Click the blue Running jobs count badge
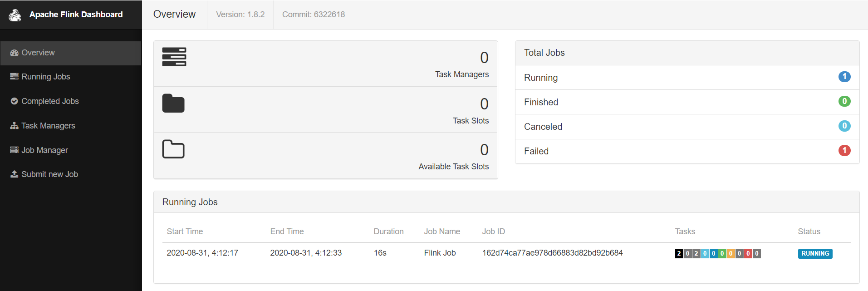 point(844,77)
